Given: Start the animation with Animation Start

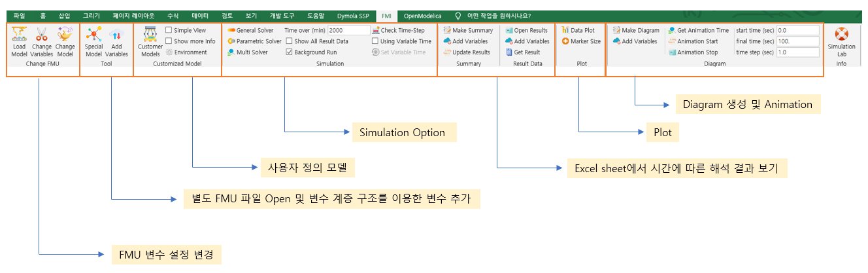Looking at the screenshot, I should coord(693,41).
